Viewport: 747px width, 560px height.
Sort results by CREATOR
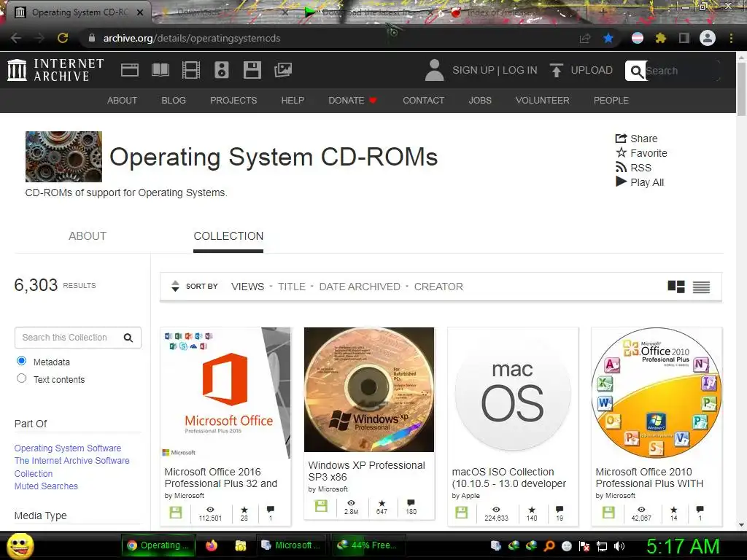coord(438,287)
